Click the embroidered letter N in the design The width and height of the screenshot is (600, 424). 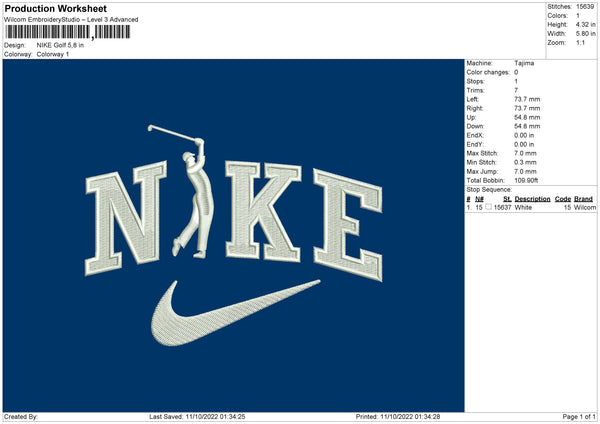coord(126,218)
